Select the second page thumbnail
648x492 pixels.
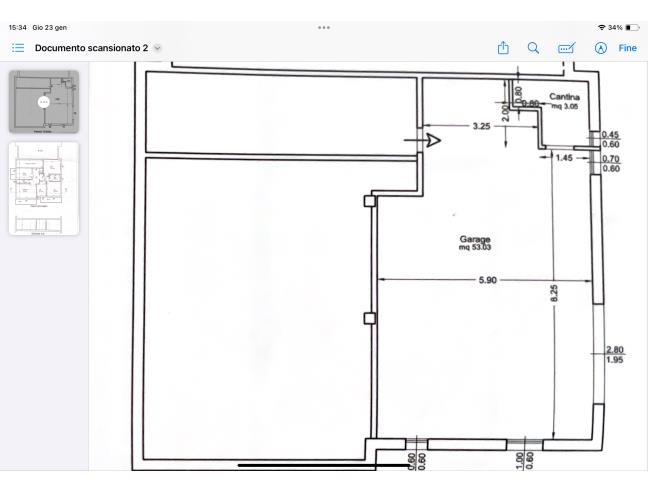pyautogui.click(x=44, y=188)
